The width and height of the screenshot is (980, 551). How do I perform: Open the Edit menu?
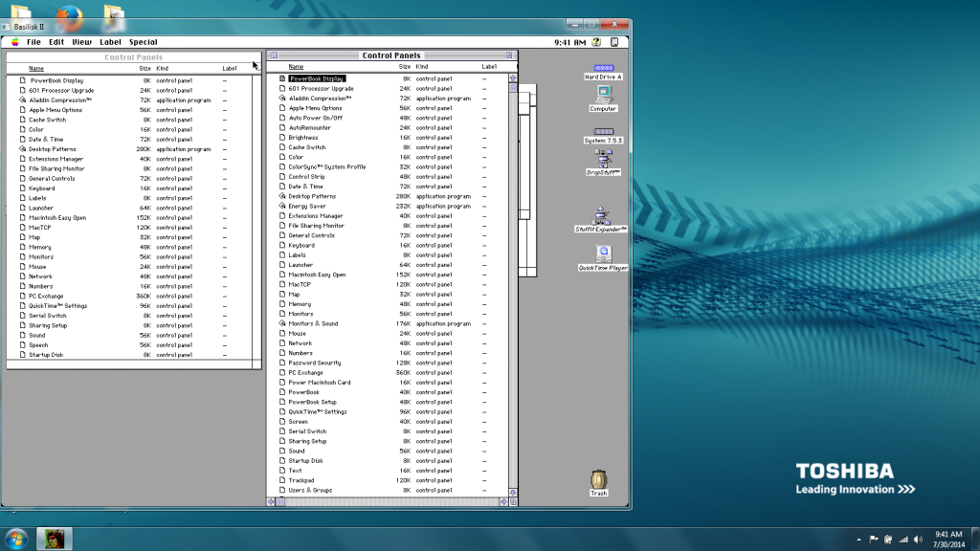pos(56,42)
